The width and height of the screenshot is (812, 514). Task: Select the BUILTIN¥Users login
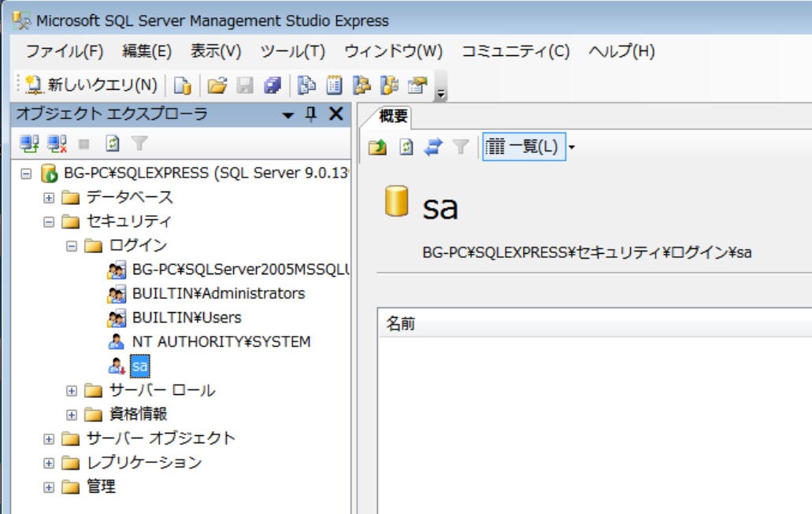[187, 318]
